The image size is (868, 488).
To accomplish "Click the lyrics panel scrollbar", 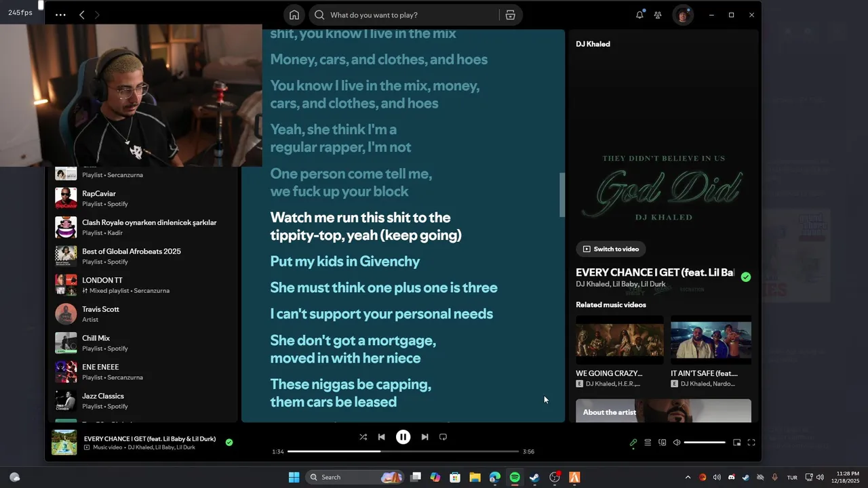I will point(561,195).
